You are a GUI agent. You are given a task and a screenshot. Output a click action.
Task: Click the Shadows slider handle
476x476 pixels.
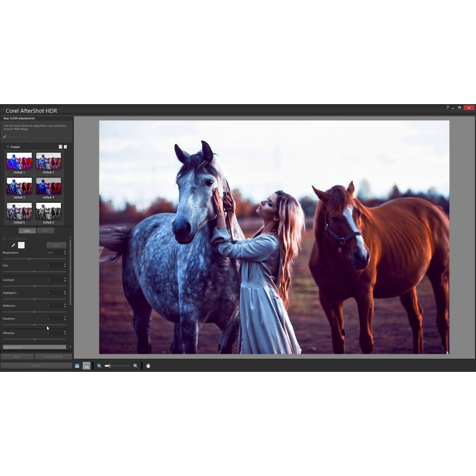click(x=34, y=325)
